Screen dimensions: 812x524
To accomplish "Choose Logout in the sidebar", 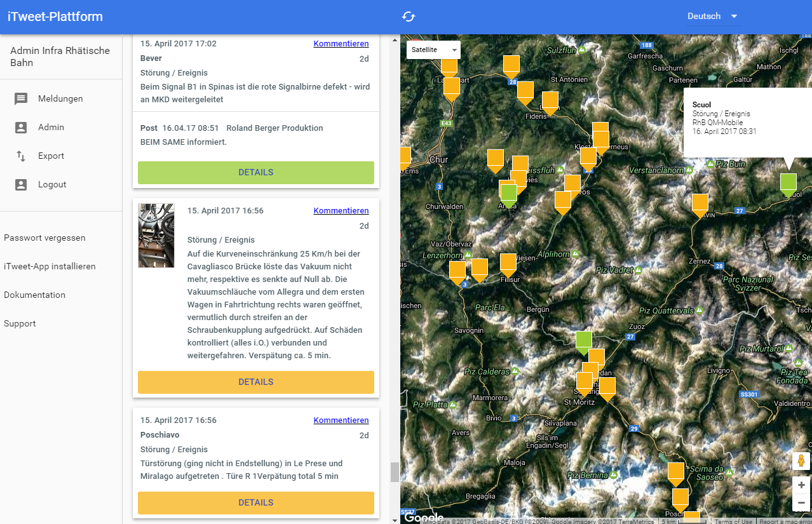I will pos(52,184).
